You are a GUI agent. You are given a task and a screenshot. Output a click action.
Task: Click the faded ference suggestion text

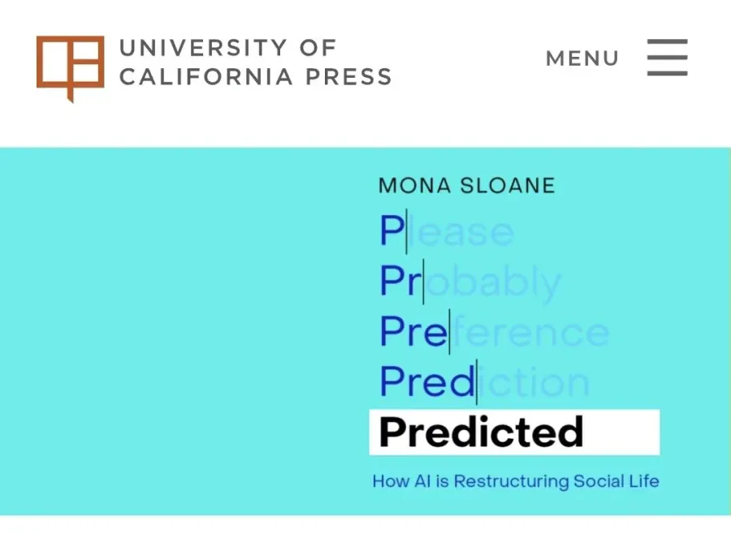pos(531,332)
